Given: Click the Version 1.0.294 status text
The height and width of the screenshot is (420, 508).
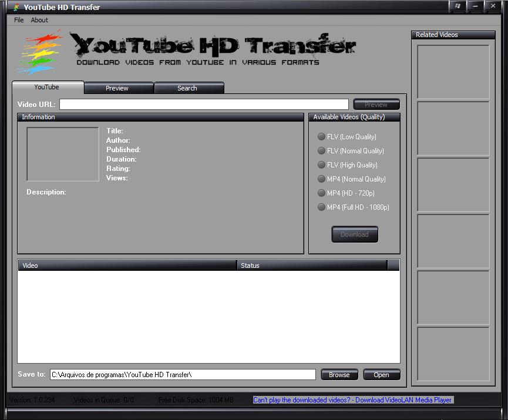Looking at the screenshot, I should (x=32, y=400).
